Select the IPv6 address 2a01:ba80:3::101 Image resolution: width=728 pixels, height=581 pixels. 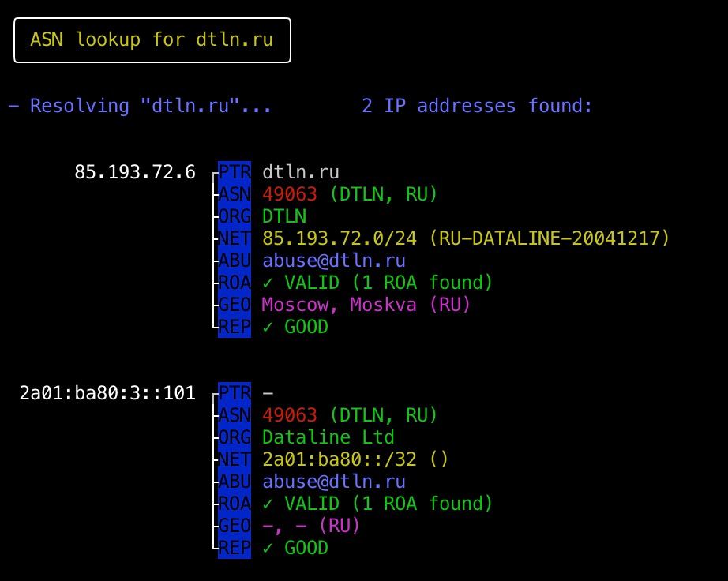107,393
